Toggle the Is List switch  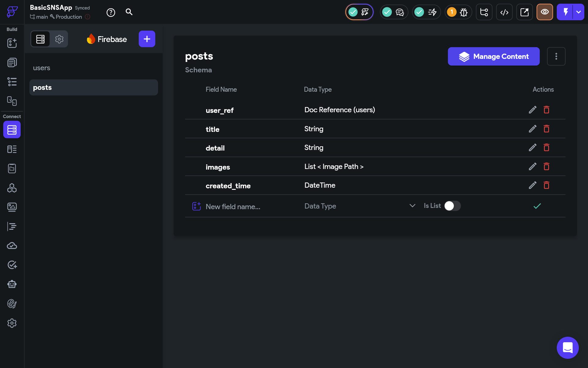point(452,206)
